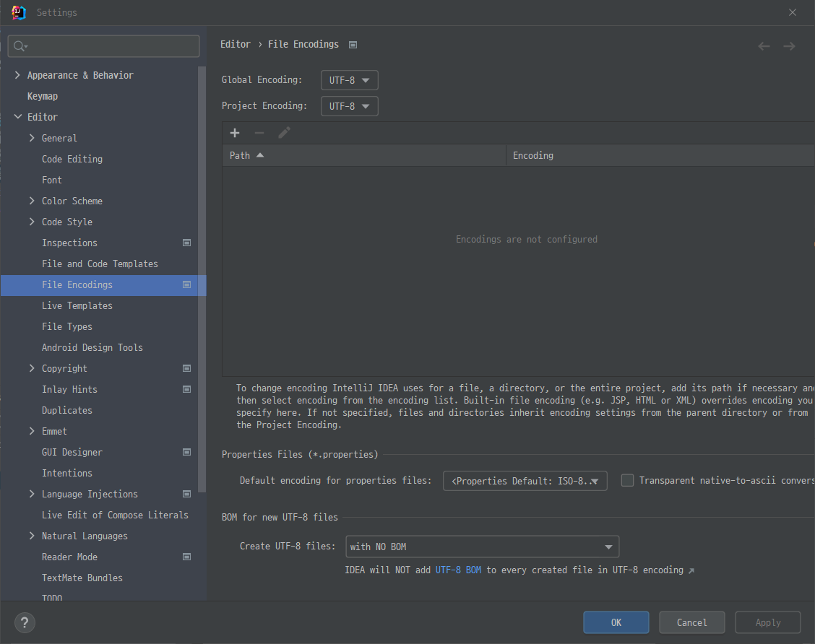Select TextMate Bundles entry
815x644 pixels.
tap(82, 578)
